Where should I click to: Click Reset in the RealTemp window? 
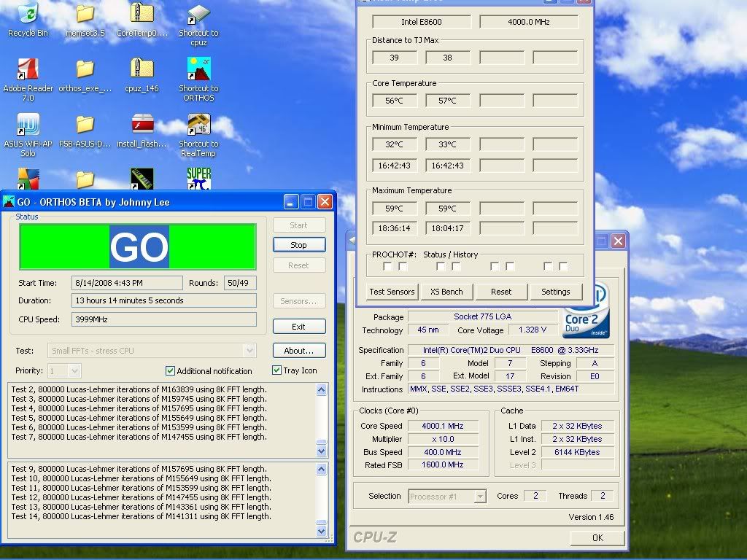501,292
